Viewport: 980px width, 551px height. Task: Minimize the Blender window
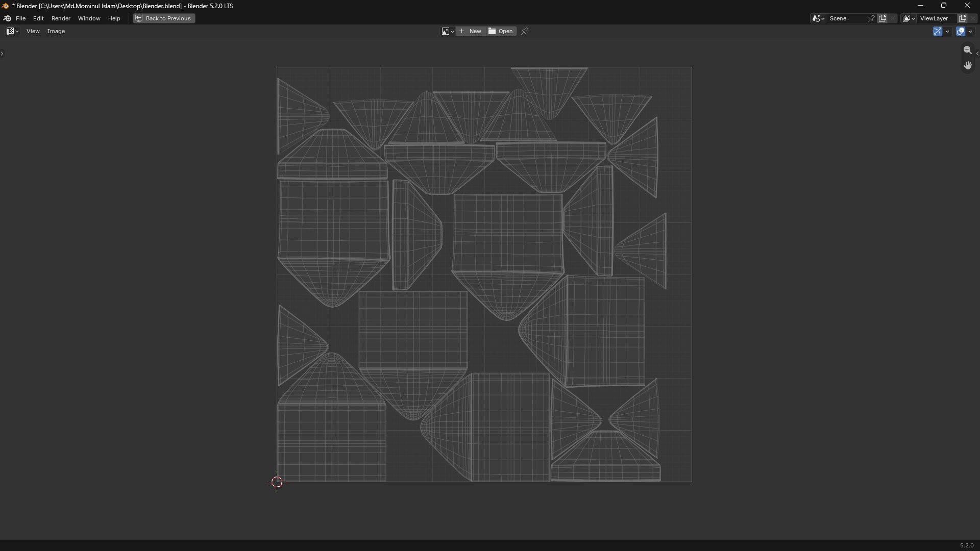[x=921, y=6]
